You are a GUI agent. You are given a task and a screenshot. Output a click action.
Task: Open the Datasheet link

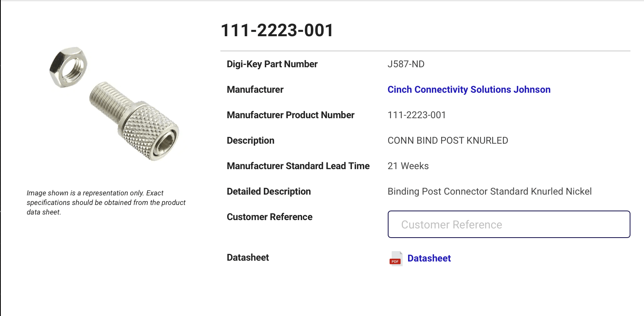429,258
